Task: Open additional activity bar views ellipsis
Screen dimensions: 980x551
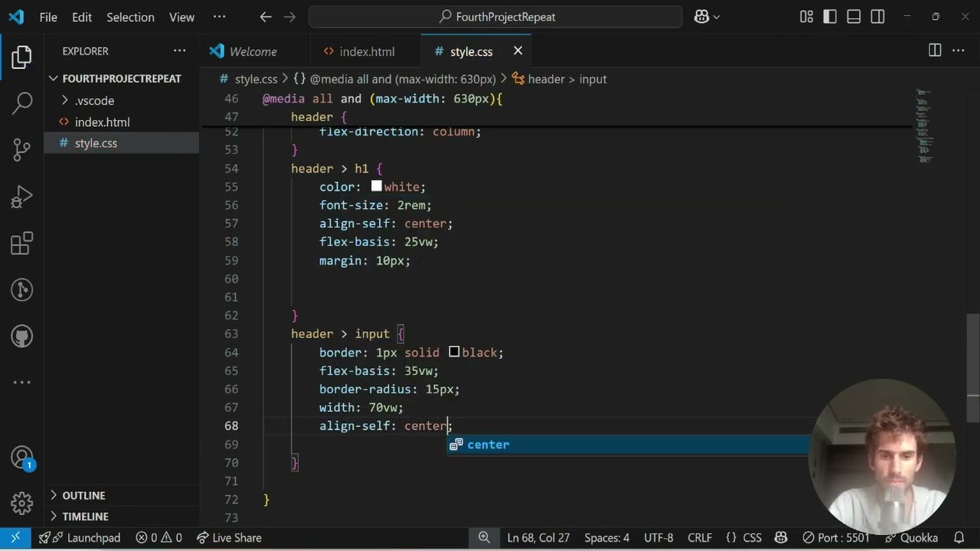Action: pos(22,382)
